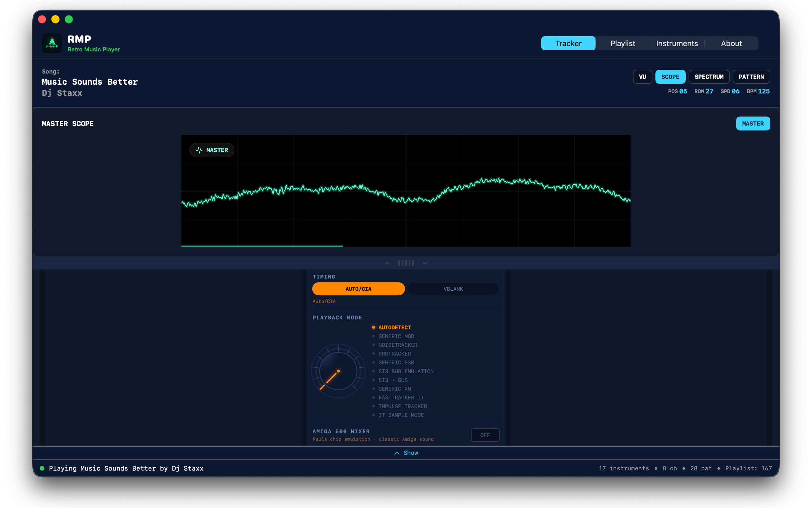Click the 8 ch status entry
The image size is (812, 508).
(x=669, y=468)
